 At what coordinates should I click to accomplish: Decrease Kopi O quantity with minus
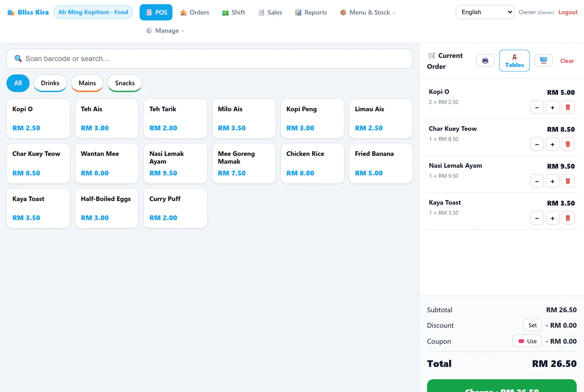537,108
